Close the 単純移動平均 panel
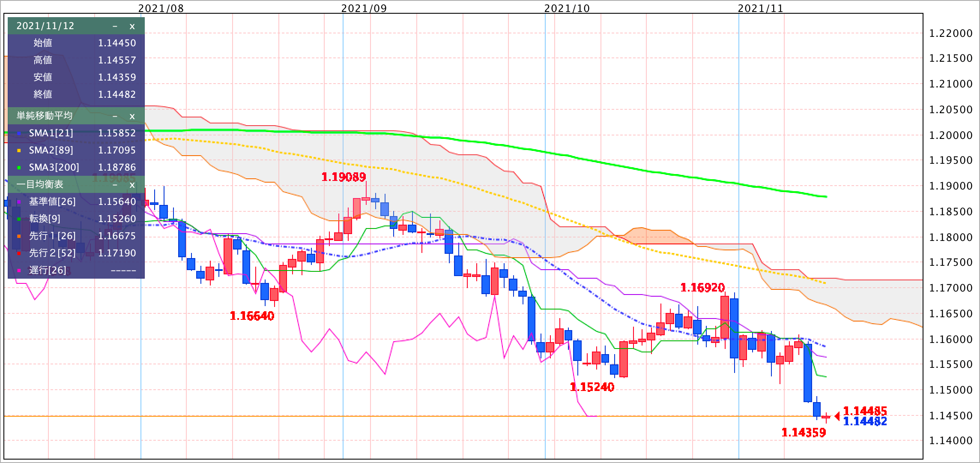The width and height of the screenshot is (980, 463). (132, 116)
